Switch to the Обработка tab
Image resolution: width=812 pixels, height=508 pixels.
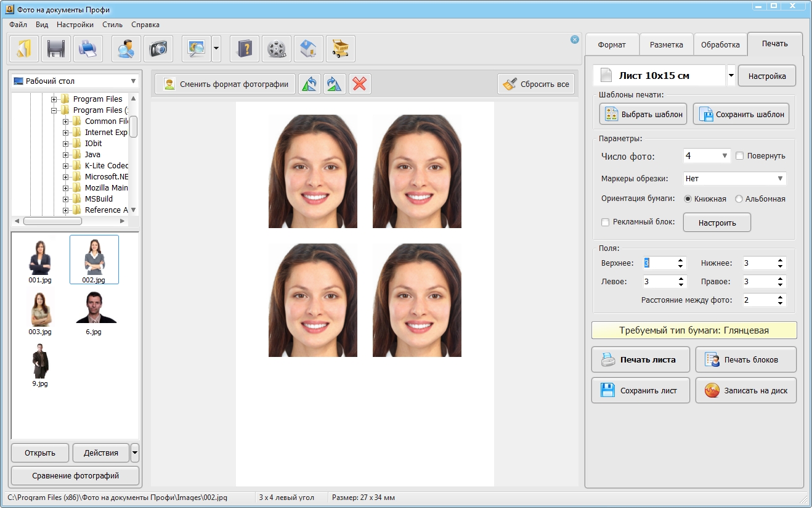[x=720, y=45]
